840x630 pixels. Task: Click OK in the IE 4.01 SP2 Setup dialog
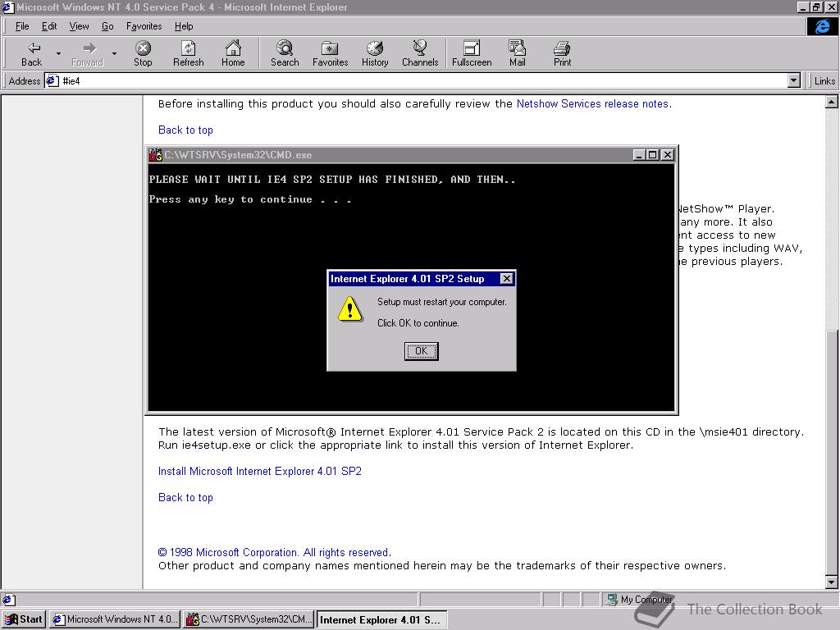(x=422, y=351)
